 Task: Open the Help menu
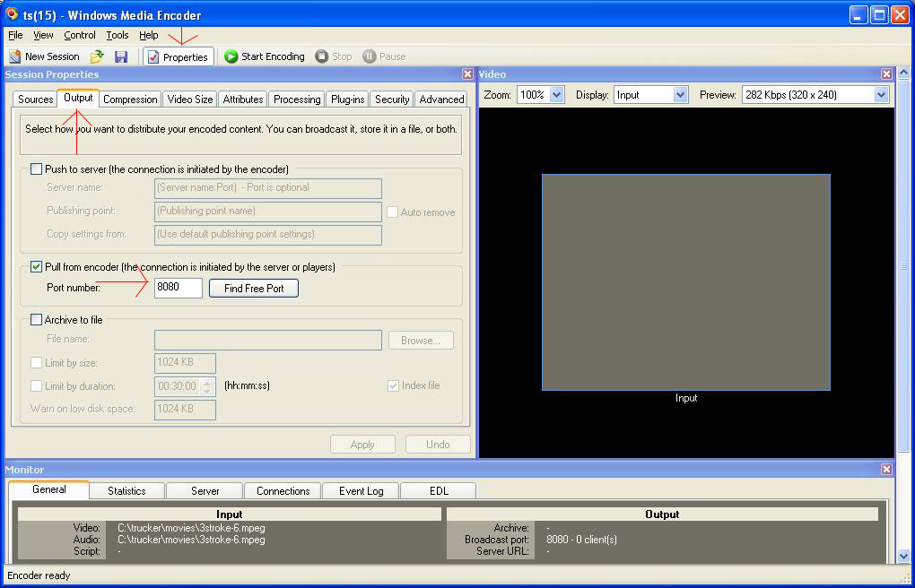149,35
